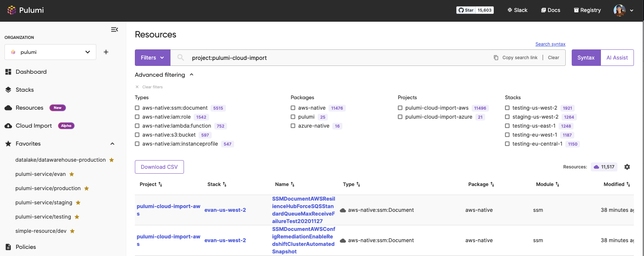Viewport: 644px width, 256px height.
Task: Open the user avatar account menu
Action: 623,10
